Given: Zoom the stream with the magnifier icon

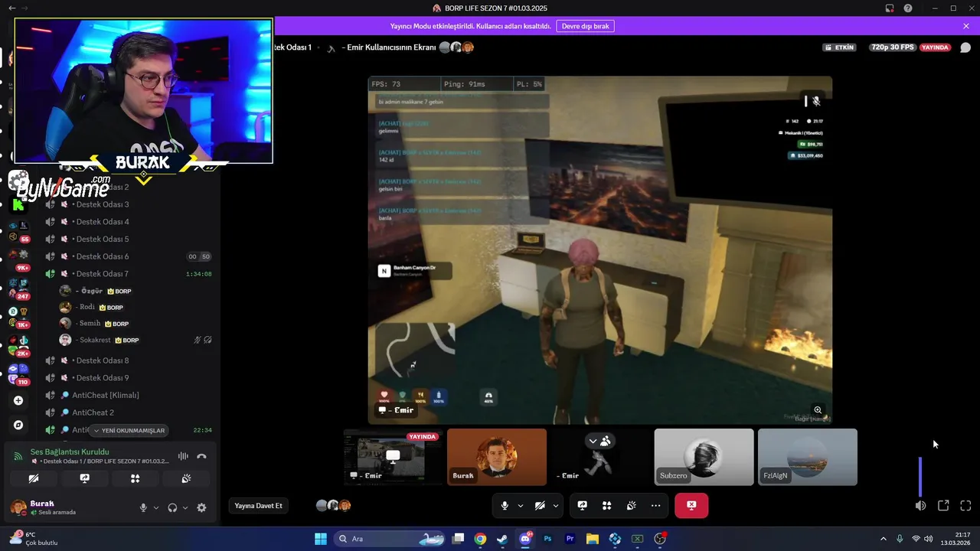Looking at the screenshot, I should point(818,410).
